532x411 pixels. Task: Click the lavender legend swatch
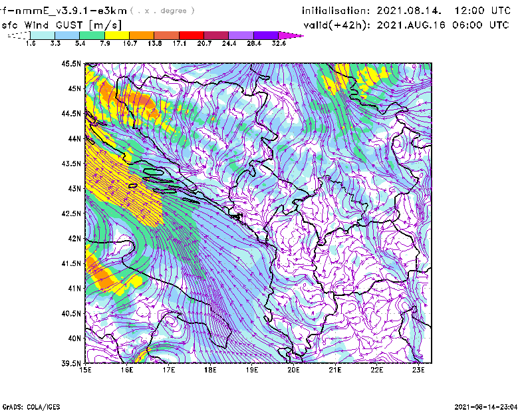[x=241, y=35]
